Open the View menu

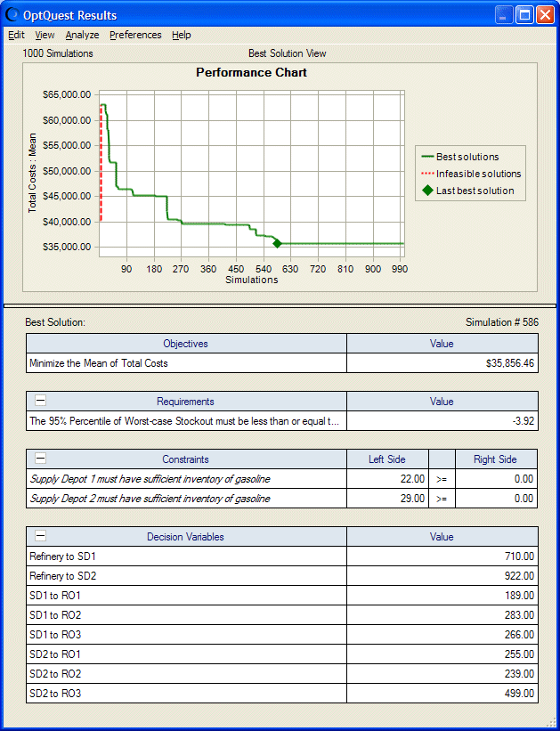(x=45, y=35)
